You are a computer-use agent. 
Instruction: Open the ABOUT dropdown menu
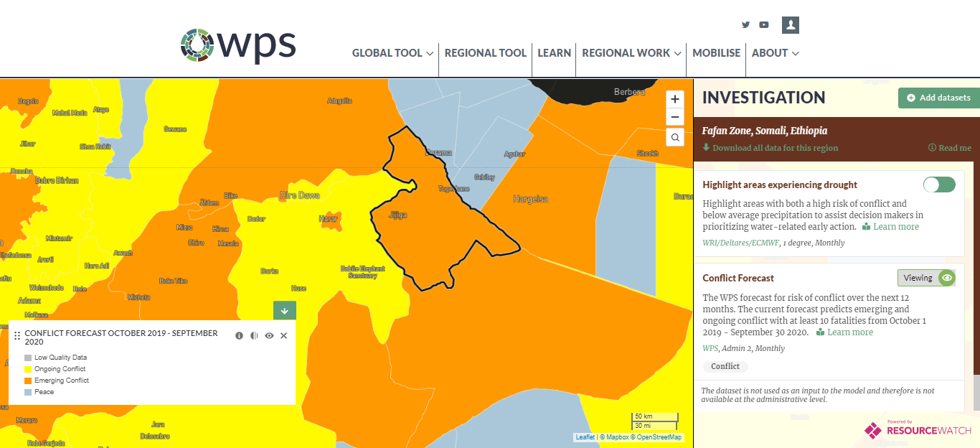point(775,52)
